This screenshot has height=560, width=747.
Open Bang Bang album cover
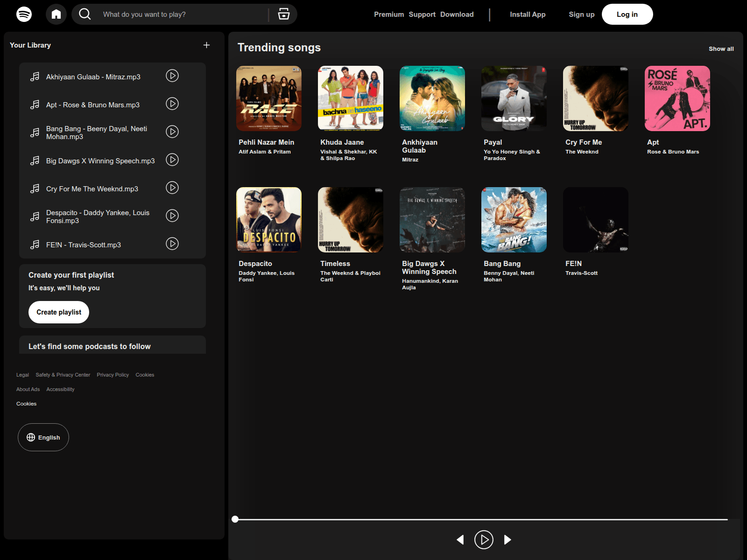[x=514, y=220]
